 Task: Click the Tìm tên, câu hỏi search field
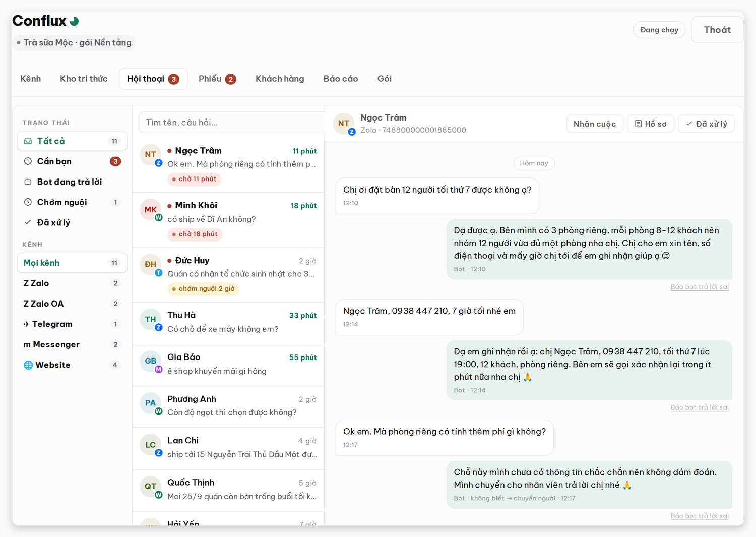(x=232, y=123)
